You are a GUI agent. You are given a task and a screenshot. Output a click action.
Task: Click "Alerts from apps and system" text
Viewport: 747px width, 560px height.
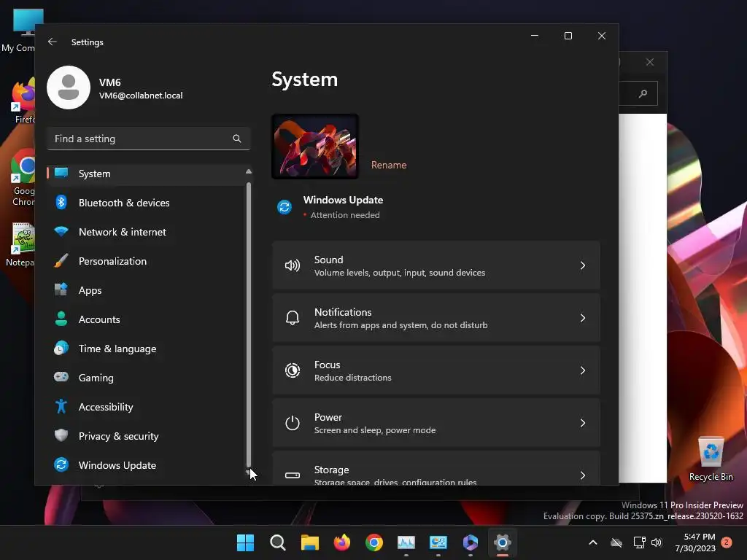371,325
